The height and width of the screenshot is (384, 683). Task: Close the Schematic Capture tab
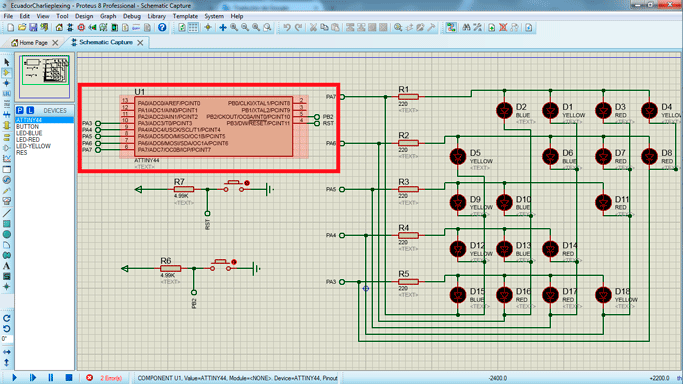(140, 43)
